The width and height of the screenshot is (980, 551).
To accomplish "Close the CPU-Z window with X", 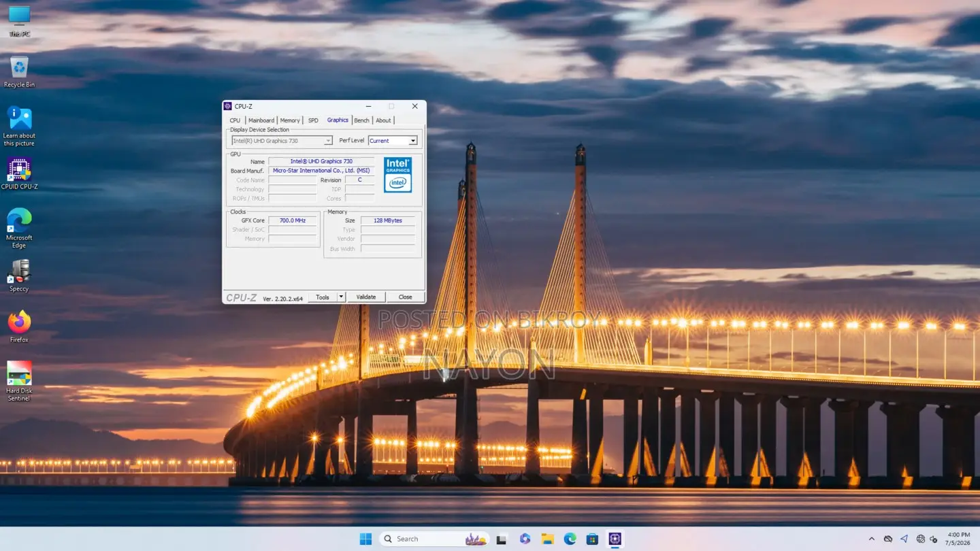I will coord(414,106).
